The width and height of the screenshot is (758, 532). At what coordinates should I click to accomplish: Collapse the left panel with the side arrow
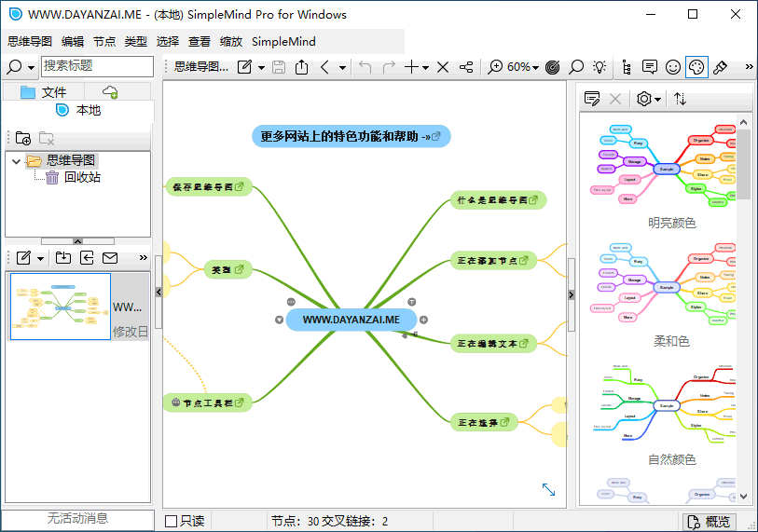pyautogui.click(x=158, y=292)
